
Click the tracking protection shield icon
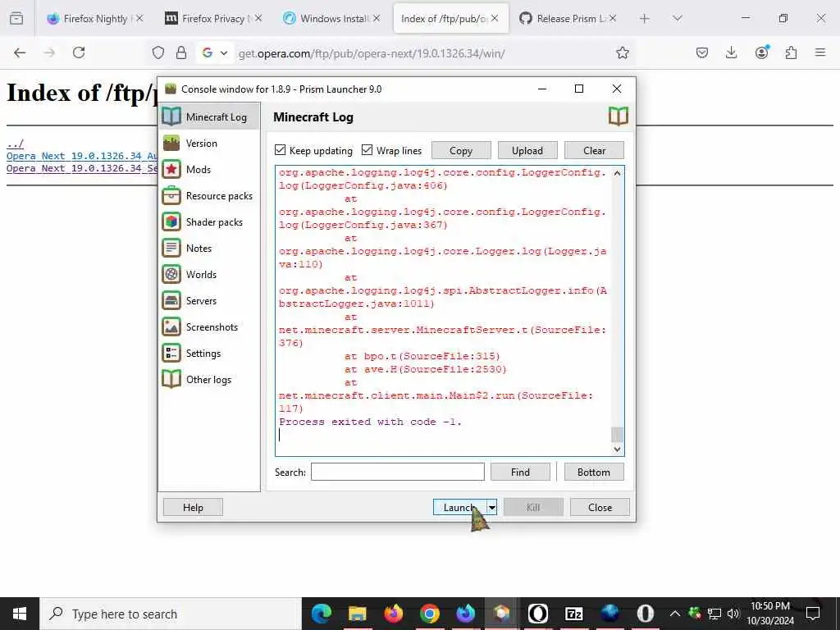tap(158, 52)
